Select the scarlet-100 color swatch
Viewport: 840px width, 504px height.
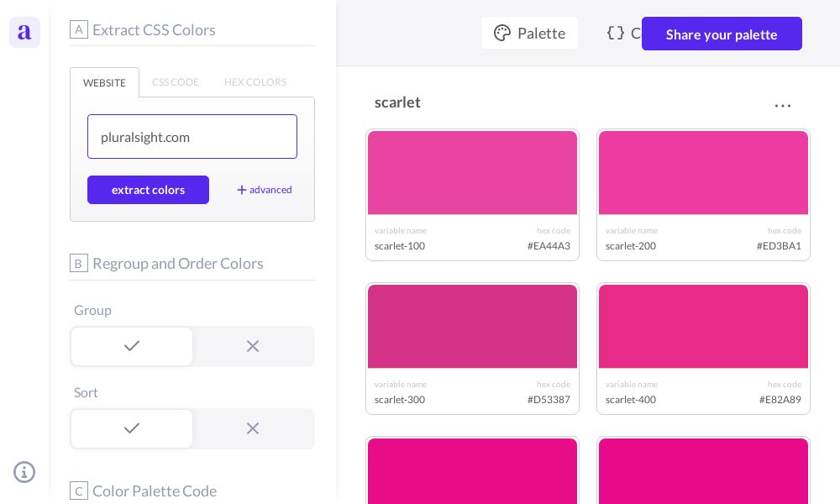(x=473, y=172)
